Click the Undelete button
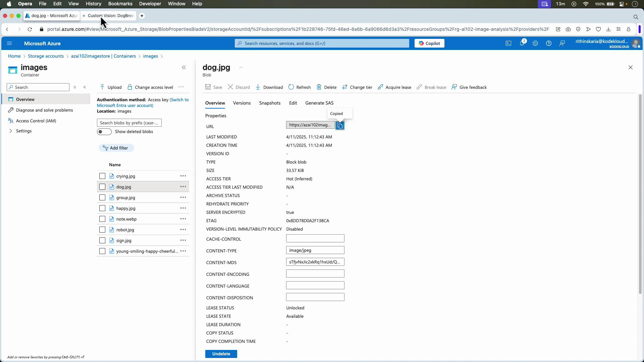Screen dimensions: 644x362 221,354
